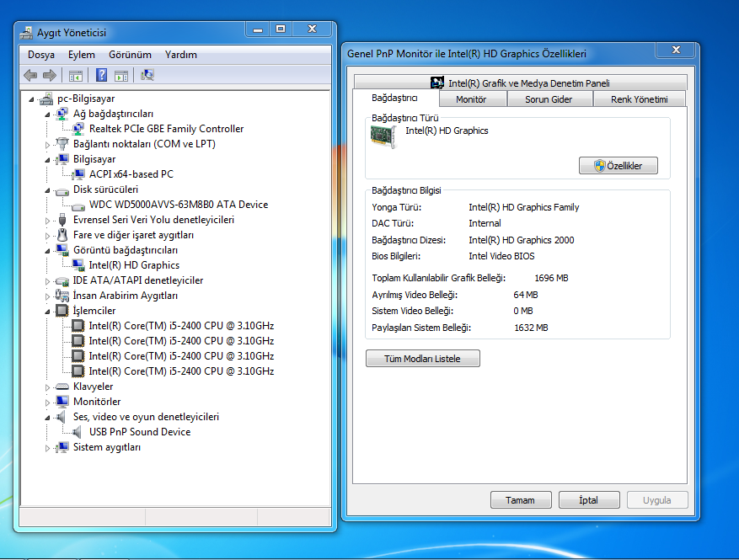The width and height of the screenshot is (739, 560).
Task: Collapse the İşlemciler node
Action: pyautogui.click(x=47, y=312)
